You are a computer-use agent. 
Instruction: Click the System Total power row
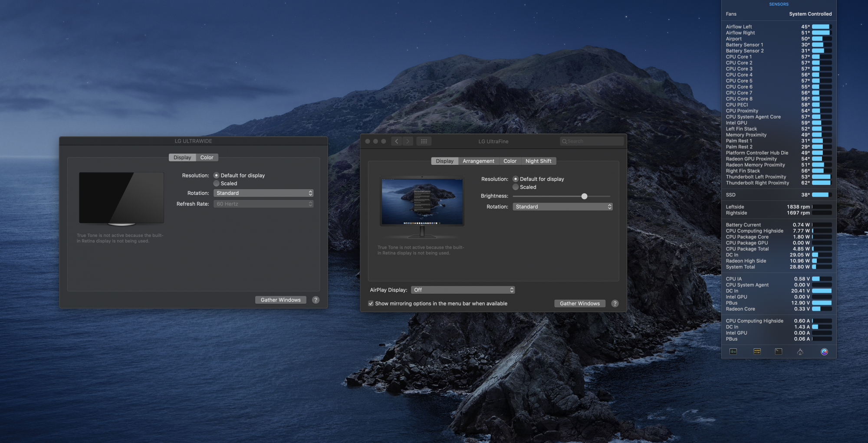coord(779,267)
